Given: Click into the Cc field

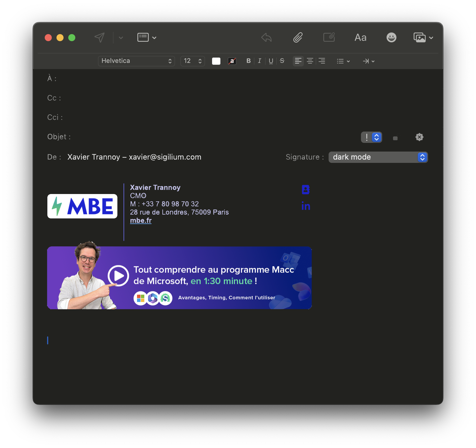Looking at the screenshot, I should click(x=238, y=98).
